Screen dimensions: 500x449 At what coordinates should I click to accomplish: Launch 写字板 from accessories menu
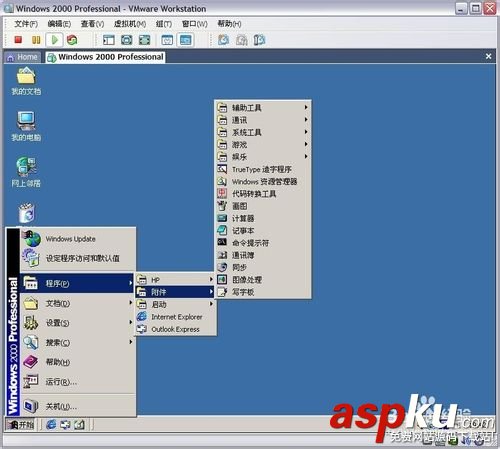[263, 292]
